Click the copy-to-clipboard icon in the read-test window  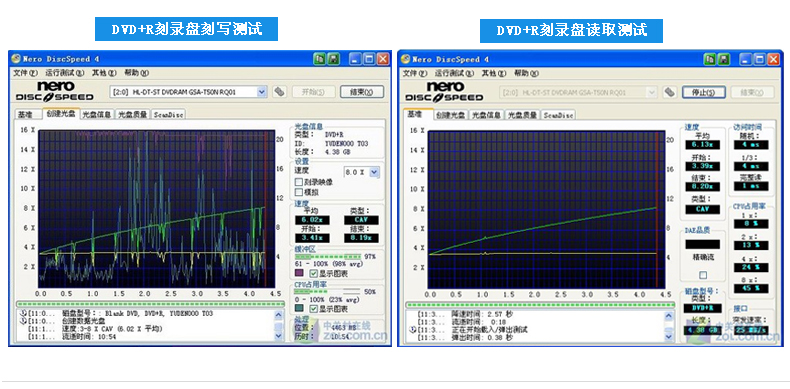coord(709,59)
